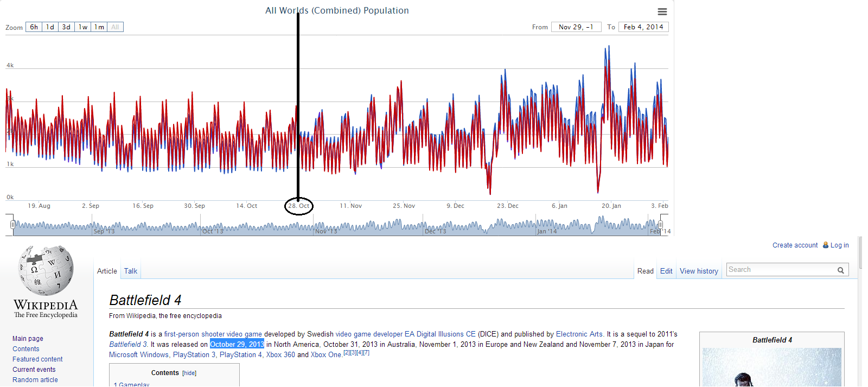Click the 4k y-axis label
Image resolution: width=868 pixels, height=387 pixels.
(10, 65)
